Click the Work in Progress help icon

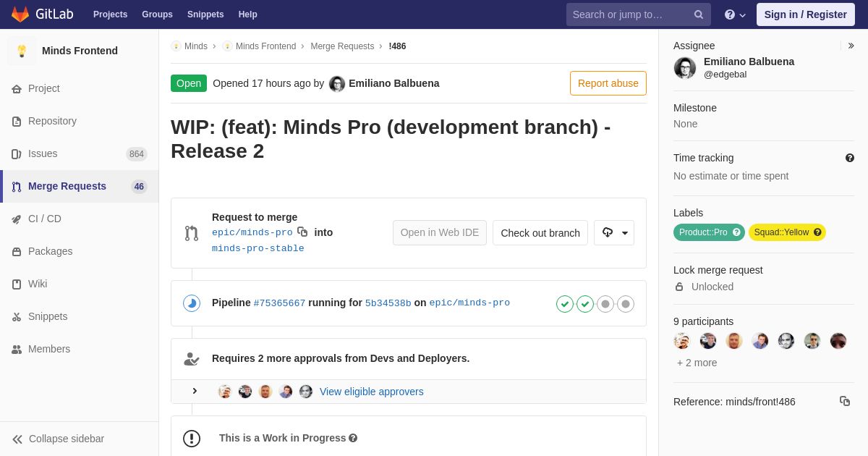[x=353, y=438]
